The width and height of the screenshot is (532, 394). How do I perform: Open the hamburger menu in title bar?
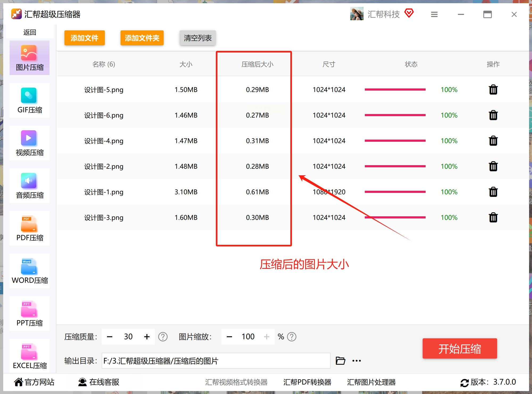tap(434, 14)
